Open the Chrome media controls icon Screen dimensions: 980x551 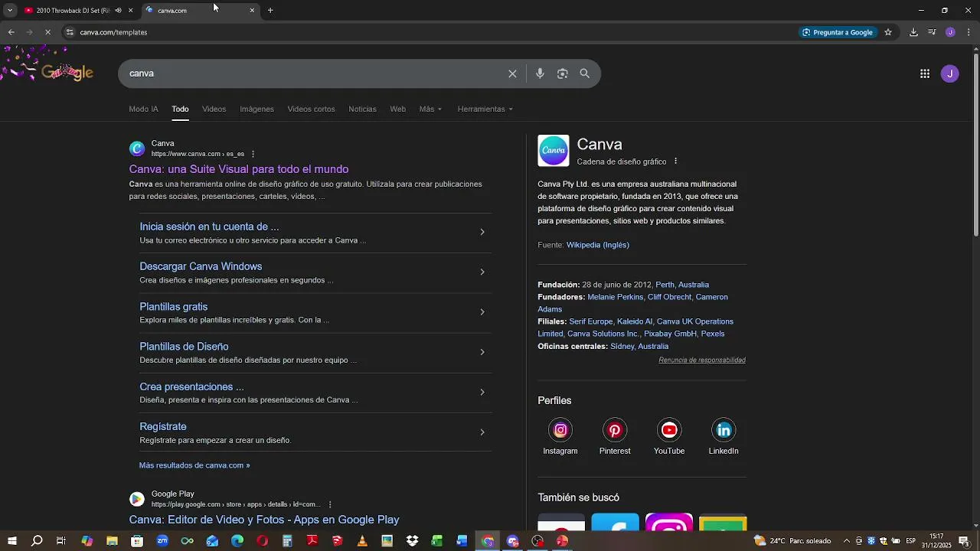(x=932, y=32)
